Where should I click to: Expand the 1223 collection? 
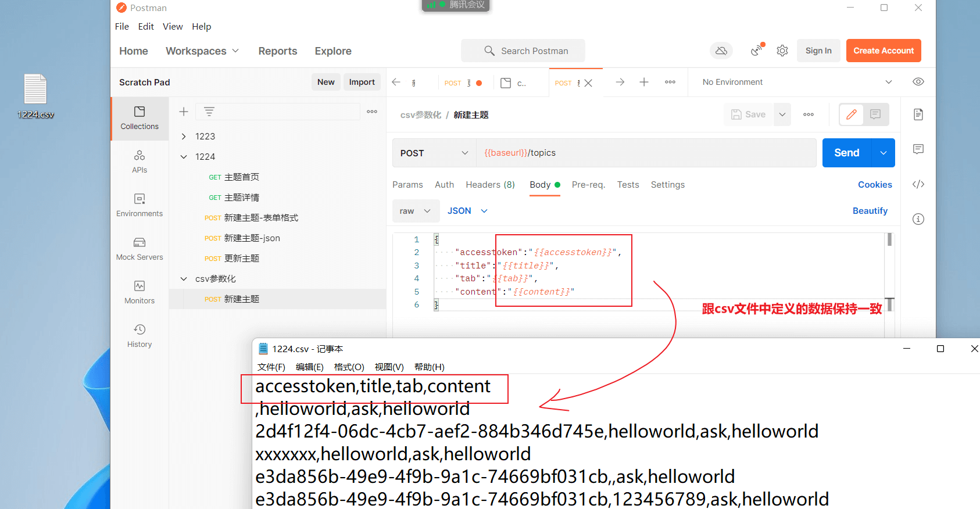click(184, 137)
